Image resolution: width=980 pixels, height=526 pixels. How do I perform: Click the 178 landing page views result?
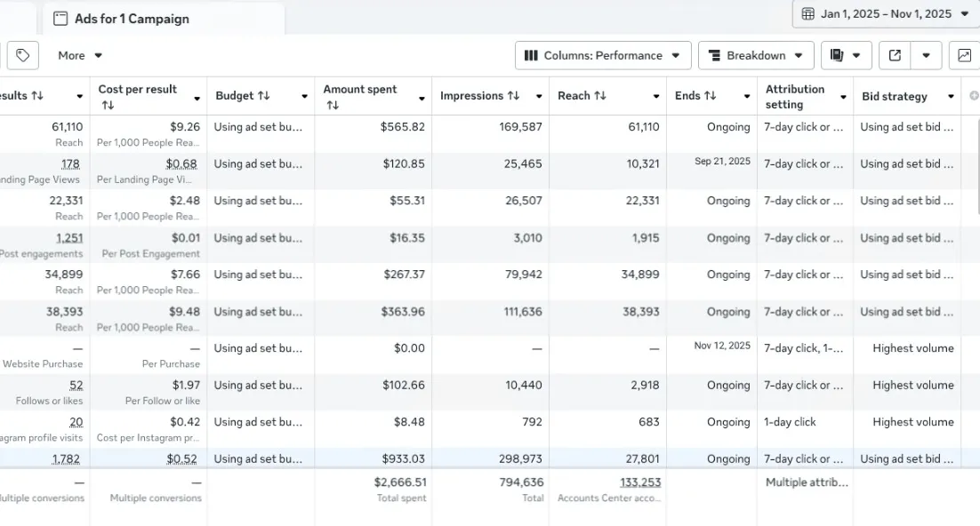pos(70,163)
